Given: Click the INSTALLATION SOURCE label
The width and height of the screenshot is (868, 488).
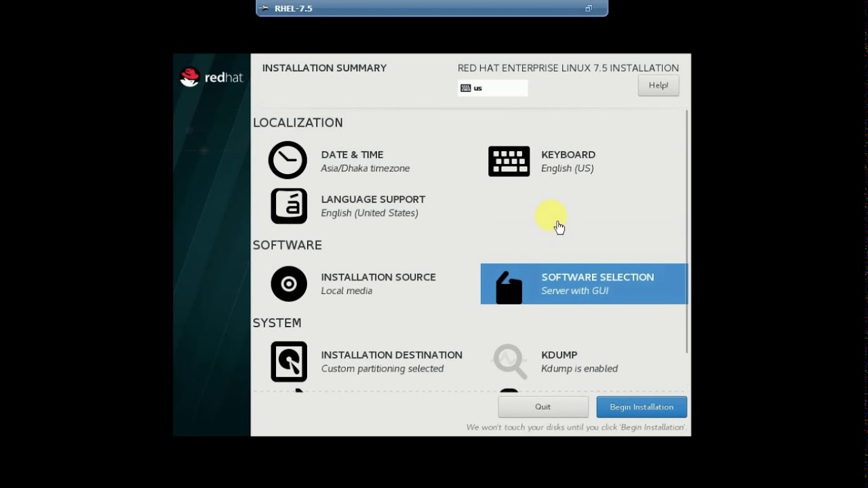Looking at the screenshot, I should tap(378, 277).
